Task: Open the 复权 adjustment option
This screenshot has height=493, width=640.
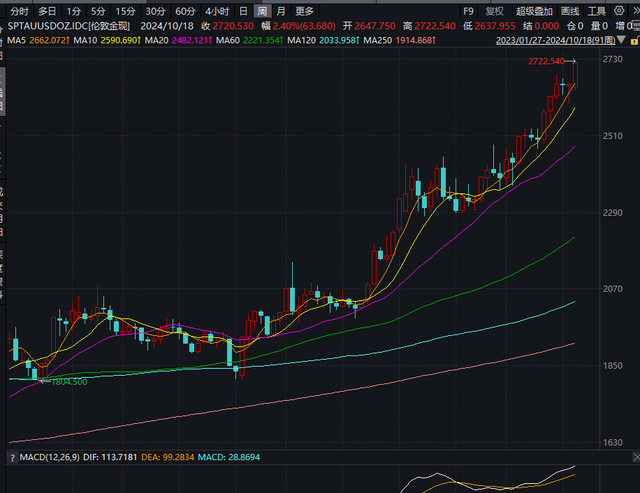Action: [x=494, y=11]
